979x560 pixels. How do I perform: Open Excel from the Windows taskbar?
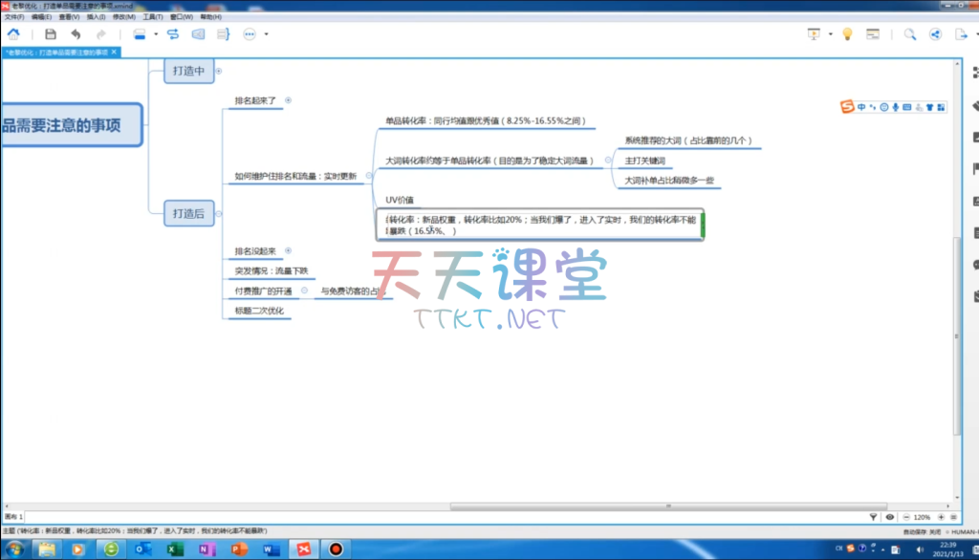coord(174,549)
